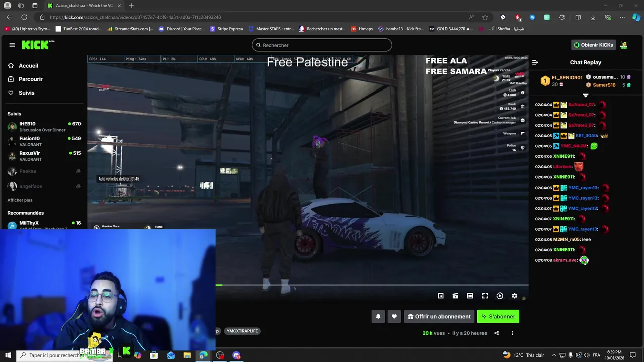Open playback speed control
The height and width of the screenshot is (362, 644).
click(x=500, y=296)
